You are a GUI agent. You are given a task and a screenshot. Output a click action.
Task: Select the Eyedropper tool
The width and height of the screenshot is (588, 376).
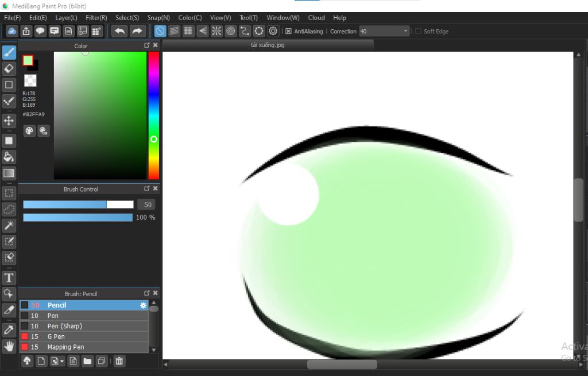click(9, 330)
